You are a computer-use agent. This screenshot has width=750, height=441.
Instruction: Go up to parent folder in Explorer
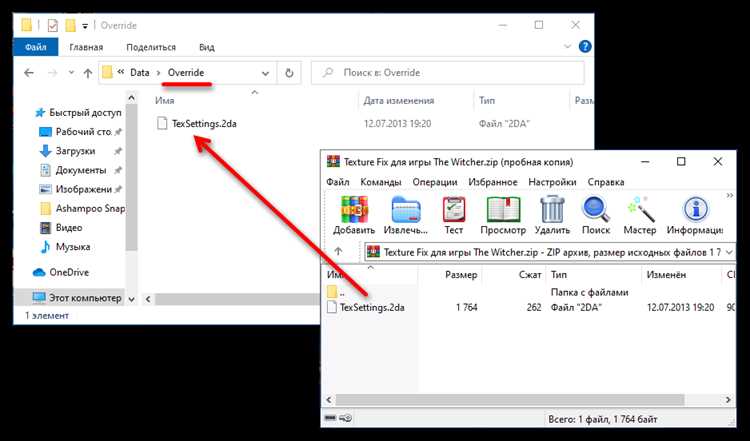(x=88, y=73)
